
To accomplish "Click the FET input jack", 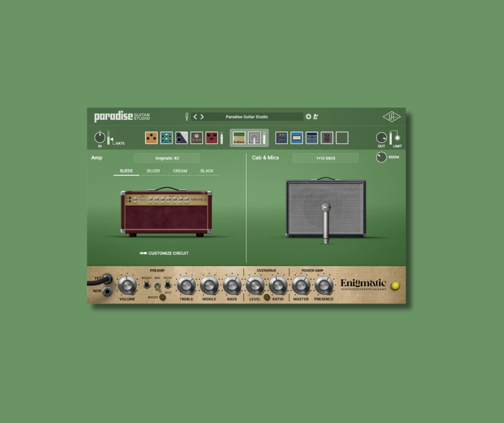I will (x=107, y=279).
